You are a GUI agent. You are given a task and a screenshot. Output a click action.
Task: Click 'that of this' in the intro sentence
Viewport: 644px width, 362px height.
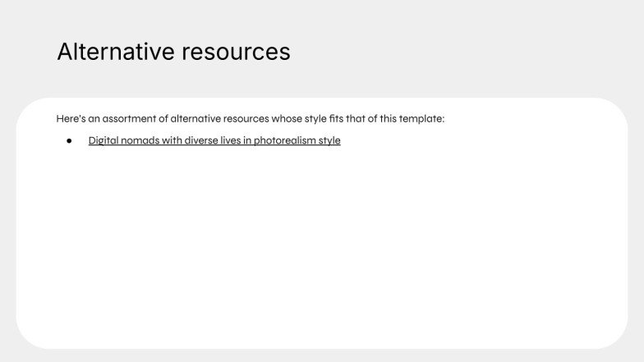coord(371,118)
